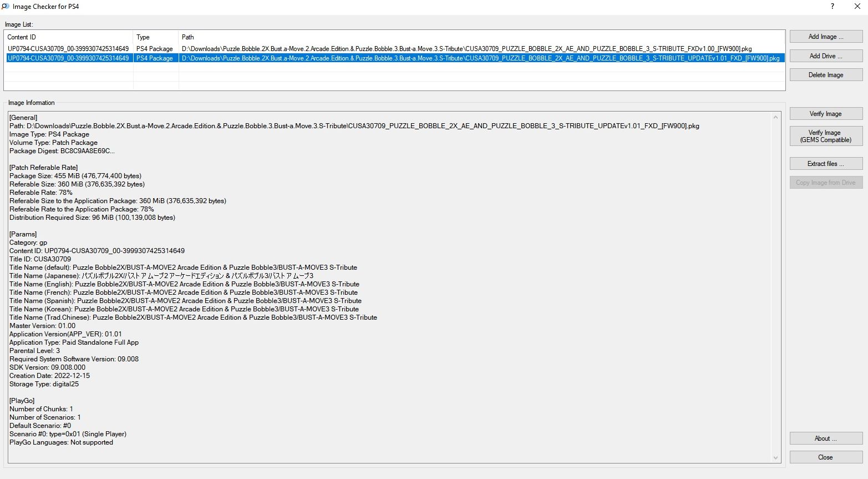Select the FXDv1.00 package row in image list
Viewport: 868px width, 479px height.
pyautogui.click(x=394, y=49)
